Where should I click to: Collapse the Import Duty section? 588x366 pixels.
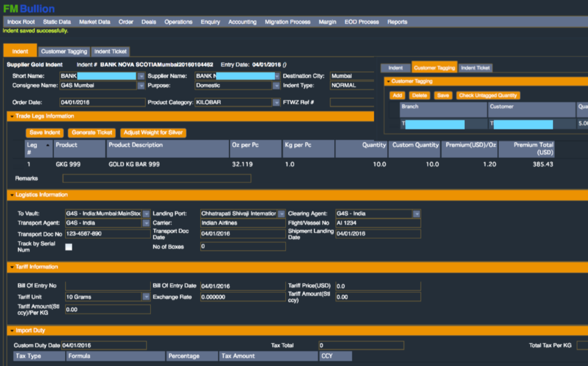click(x=12, y=331)
